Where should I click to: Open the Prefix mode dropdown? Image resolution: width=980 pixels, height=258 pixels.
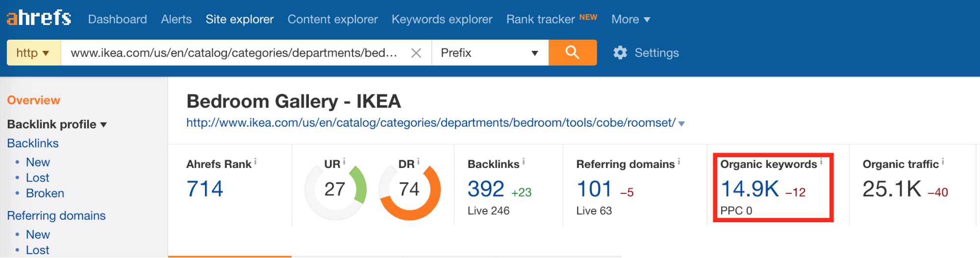[490, 52]
